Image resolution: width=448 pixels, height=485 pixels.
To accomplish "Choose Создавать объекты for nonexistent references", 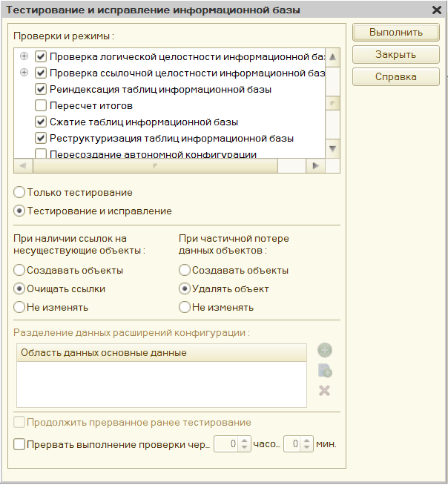I will point(19,271).
